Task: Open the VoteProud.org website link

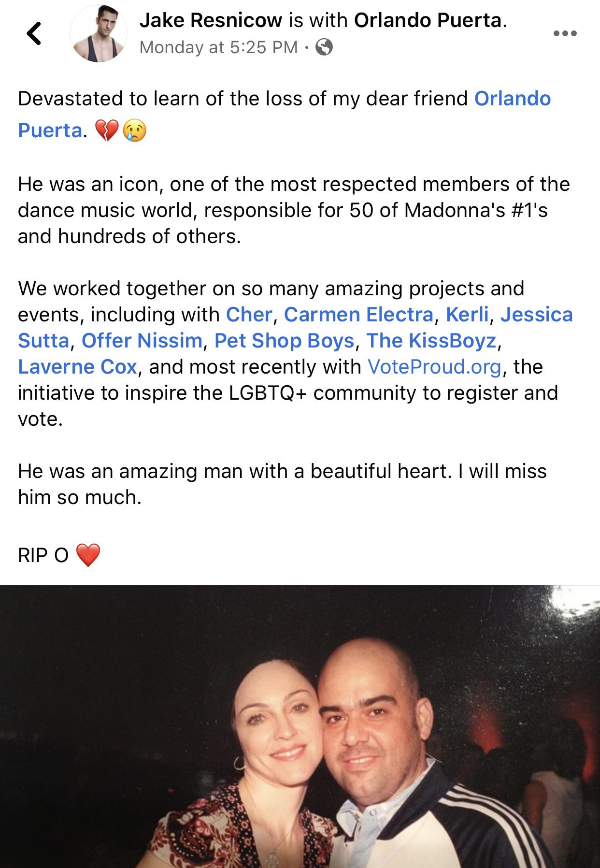Action: [434, 367]
